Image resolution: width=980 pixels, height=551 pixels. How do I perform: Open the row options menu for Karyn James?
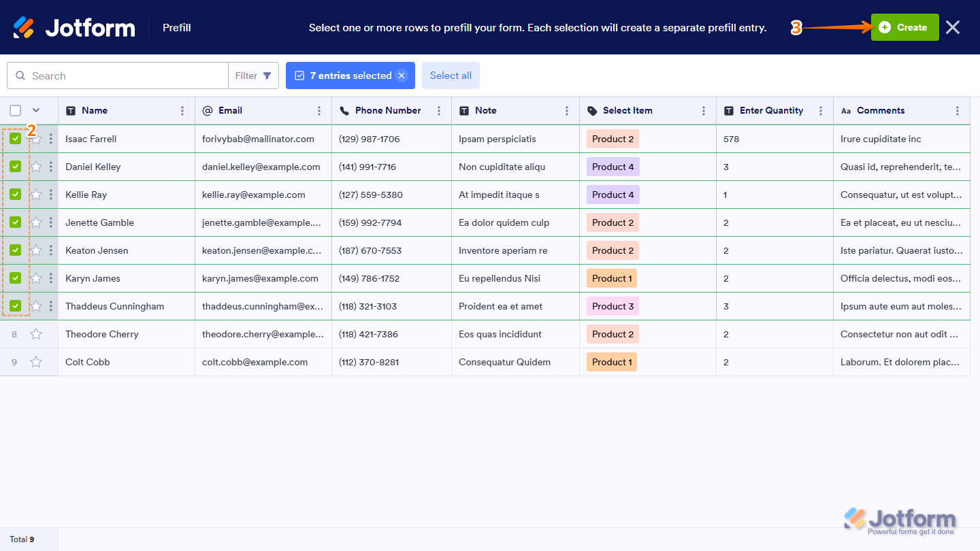pyautogui.click(x=50, y=278)
